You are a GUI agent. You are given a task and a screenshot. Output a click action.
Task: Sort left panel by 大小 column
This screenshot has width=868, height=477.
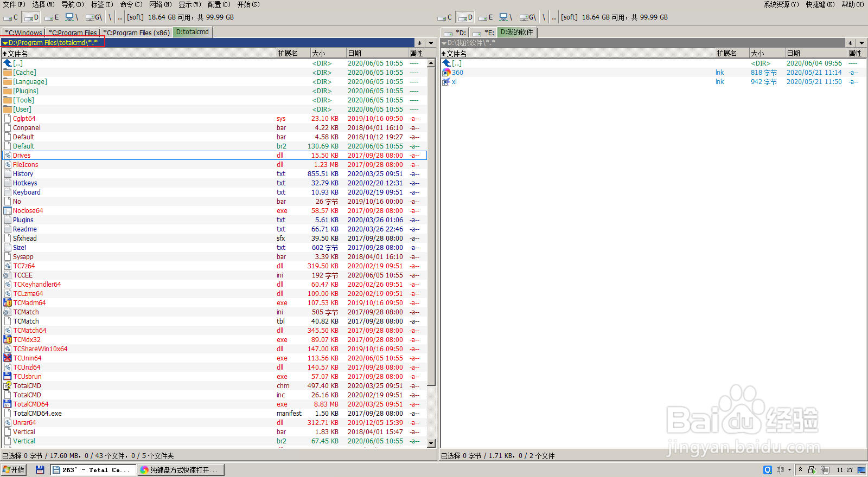[329, 53]
